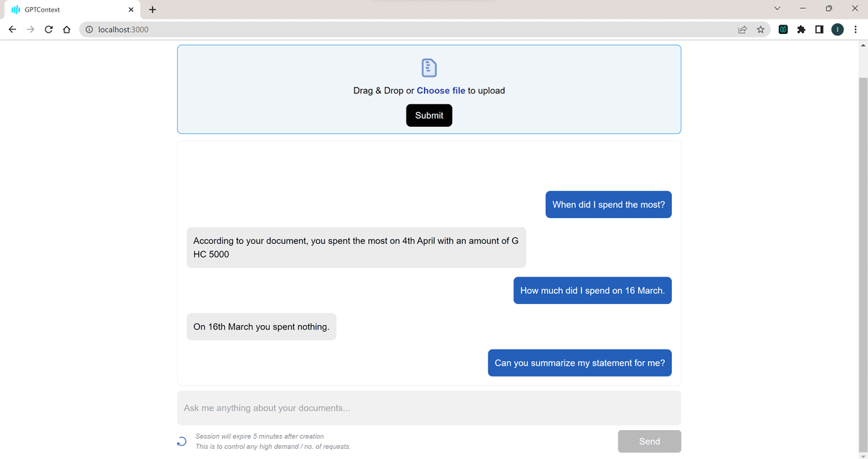Screen dimensions: 868x459
Task: Close the GPTContext tab
Action: (131, 9)
